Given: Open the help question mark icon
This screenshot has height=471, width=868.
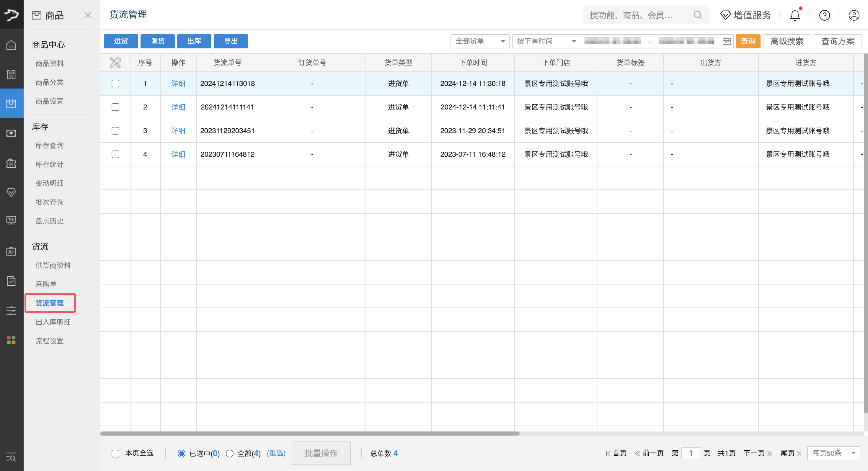Looking at the screenshot, I should [825, 15].
